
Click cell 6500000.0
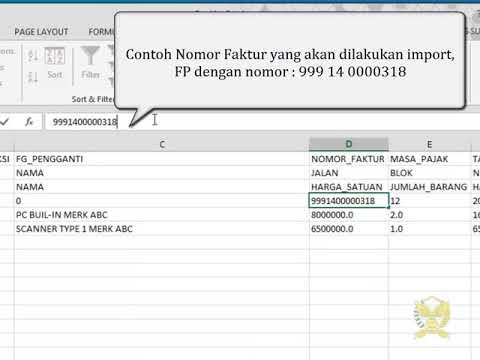click(349, 229)
